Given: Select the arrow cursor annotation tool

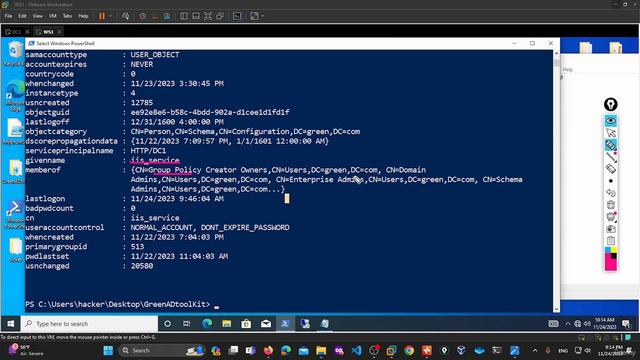Looking at the screenshot, I should pos(611,133).
